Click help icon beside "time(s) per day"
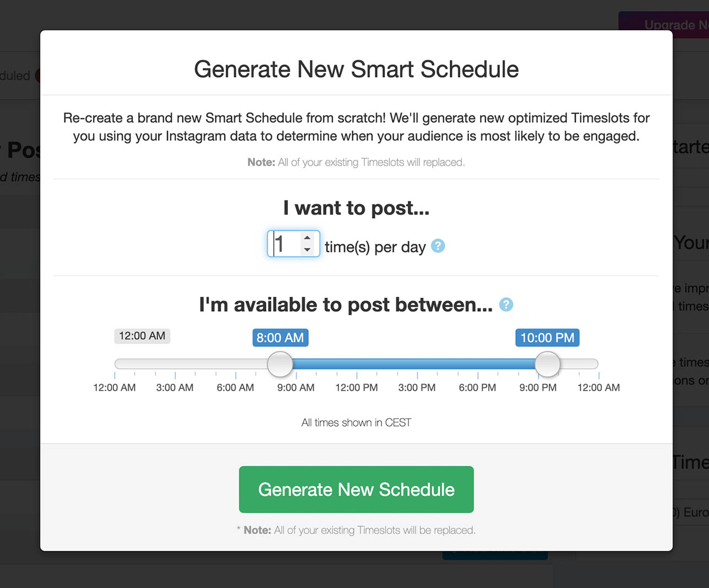Screen dimensions: 709x588 pos(438,246)
